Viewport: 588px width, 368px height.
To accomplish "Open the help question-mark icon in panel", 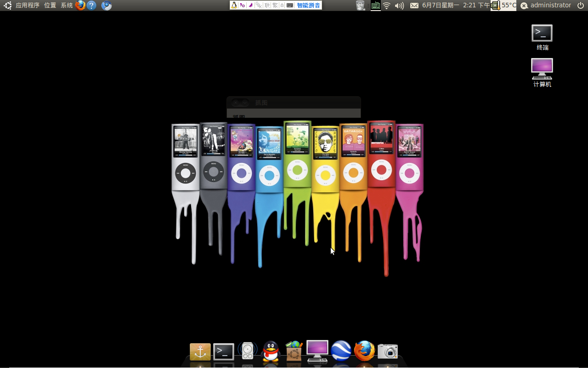I will point(92,6).
